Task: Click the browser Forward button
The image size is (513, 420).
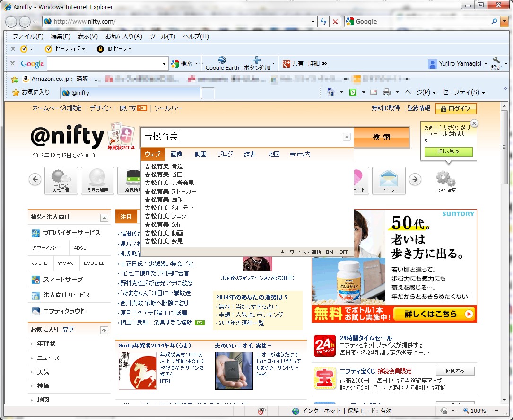Action: click(x=25, y=22)
